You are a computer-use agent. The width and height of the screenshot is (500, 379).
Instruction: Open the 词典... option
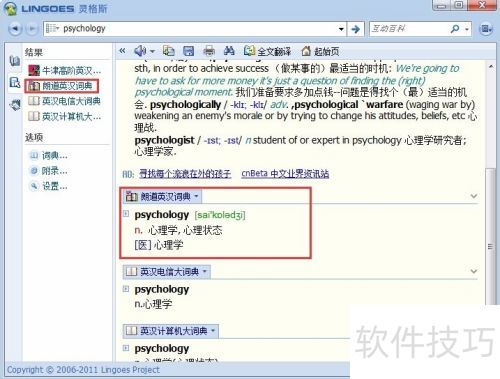pyautogui.click(x=49, y=156)
